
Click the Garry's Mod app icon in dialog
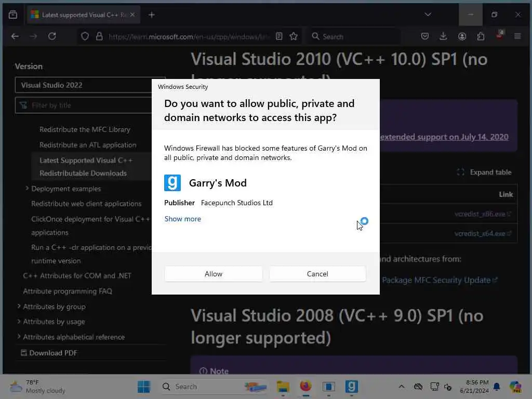click(172, 183)
